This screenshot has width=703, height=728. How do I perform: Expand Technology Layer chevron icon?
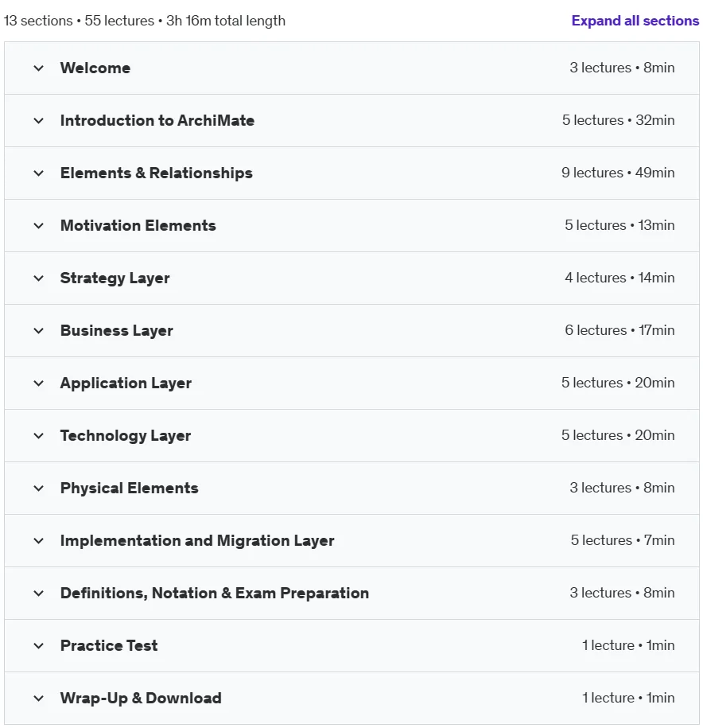tap(39, 435)
